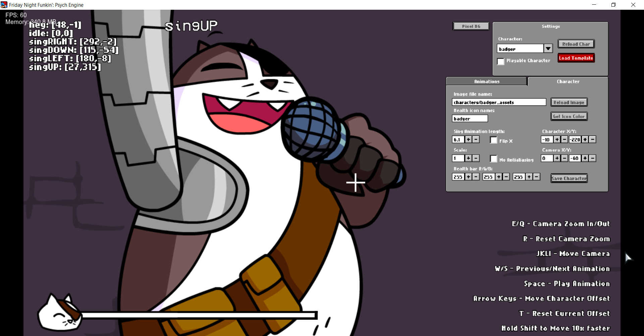Increase Sing Animation length with plus
This screenshot has width=644, height=336.
tap(469, 139)
